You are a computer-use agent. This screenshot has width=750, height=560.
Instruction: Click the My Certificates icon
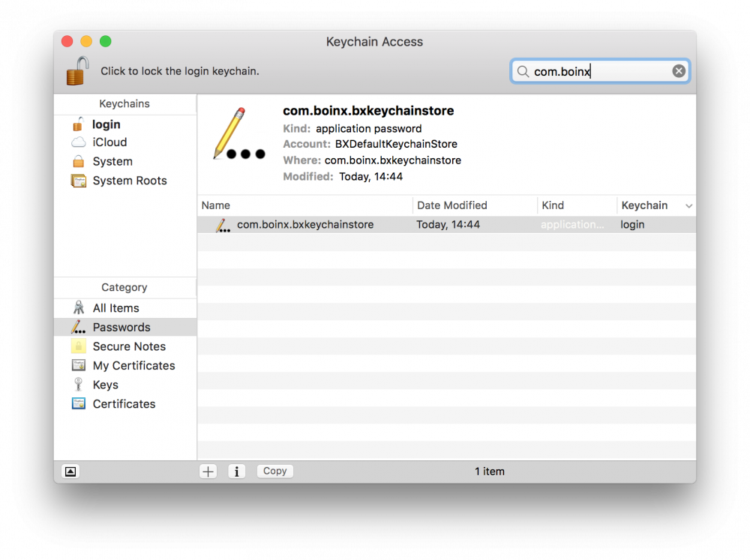click(79, 365)
